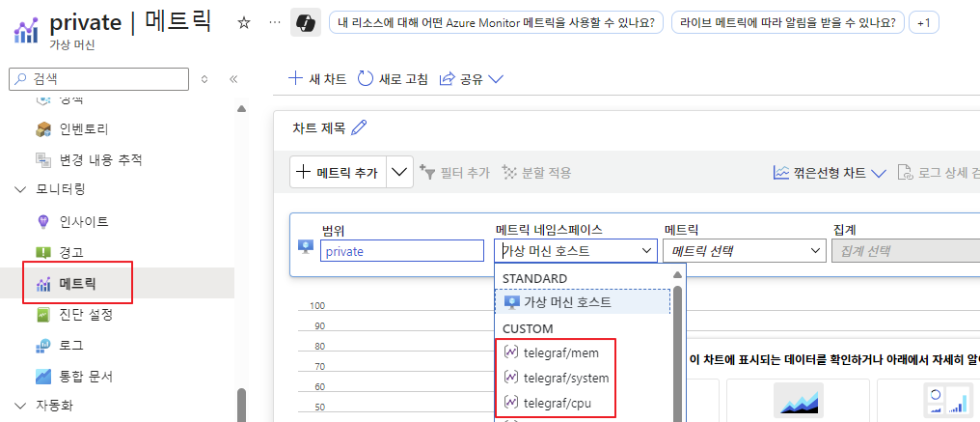
Task: Click the 로그 icon in sidebar
Action: [43, 345]
